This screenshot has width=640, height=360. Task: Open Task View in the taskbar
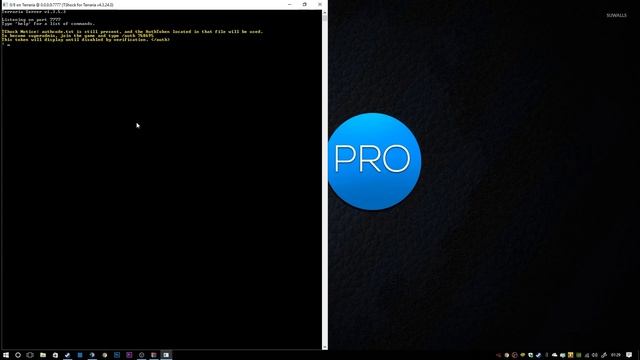tap(30, 355)
